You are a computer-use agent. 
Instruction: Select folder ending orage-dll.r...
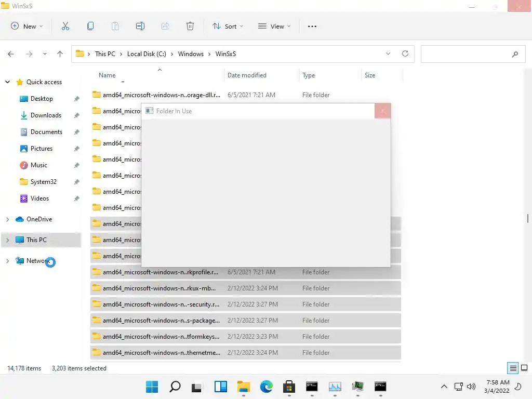[x=246, y=95]
